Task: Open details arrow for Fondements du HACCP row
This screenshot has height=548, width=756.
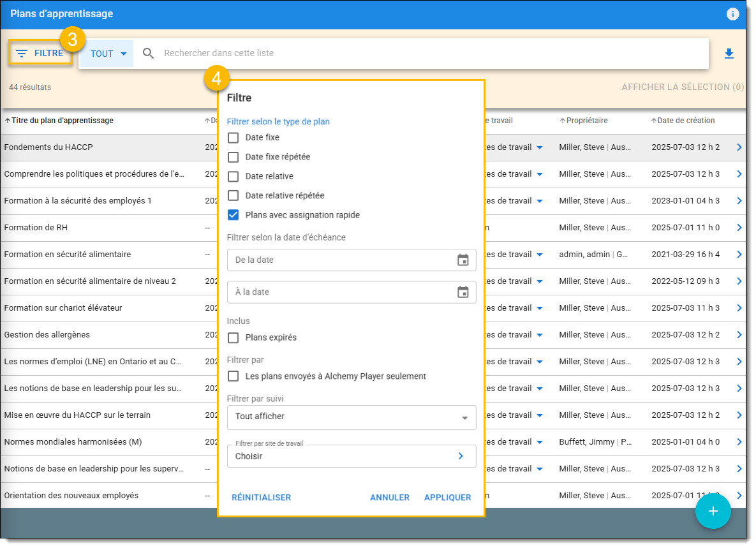Action: pos(739,147)
